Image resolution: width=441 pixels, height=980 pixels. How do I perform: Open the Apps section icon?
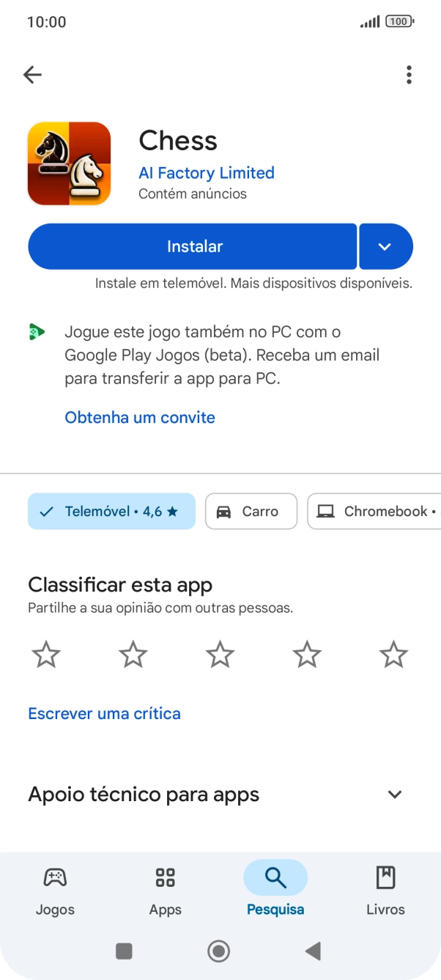point(165,877)
